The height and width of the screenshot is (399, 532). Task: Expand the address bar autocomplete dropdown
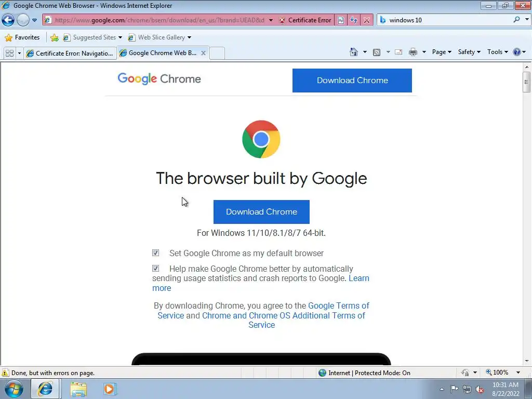coord(271,20)
